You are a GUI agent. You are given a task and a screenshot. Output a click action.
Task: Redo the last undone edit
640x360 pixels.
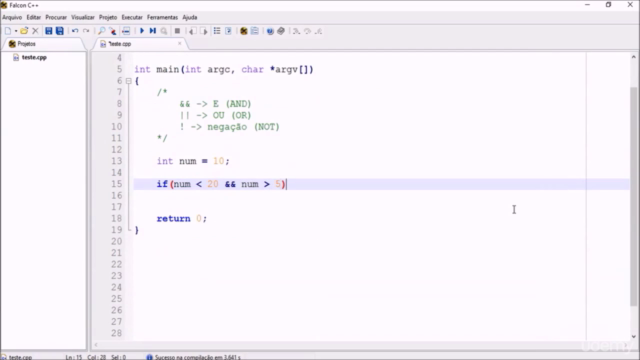click(86, 31)
